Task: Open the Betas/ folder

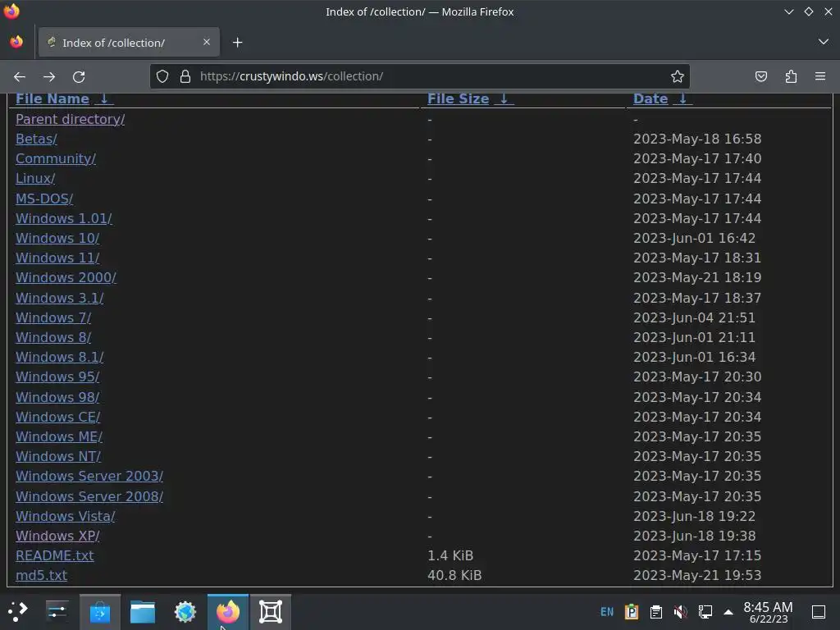Action: [x=36, y=139]
